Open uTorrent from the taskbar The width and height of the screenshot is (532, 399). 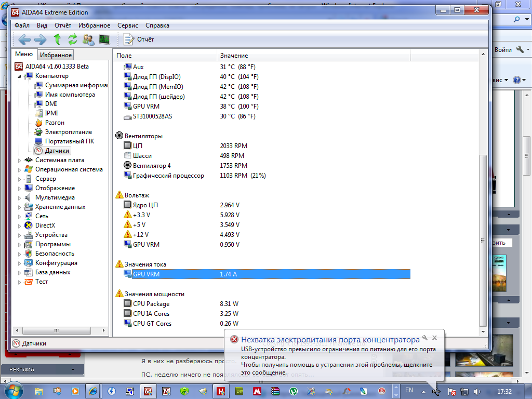click(294, 391)
